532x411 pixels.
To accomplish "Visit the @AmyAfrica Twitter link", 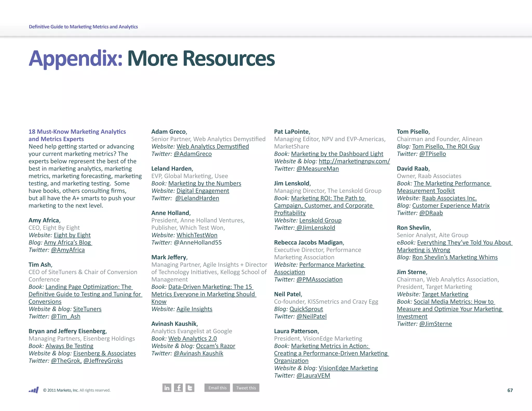I will 68,250.
